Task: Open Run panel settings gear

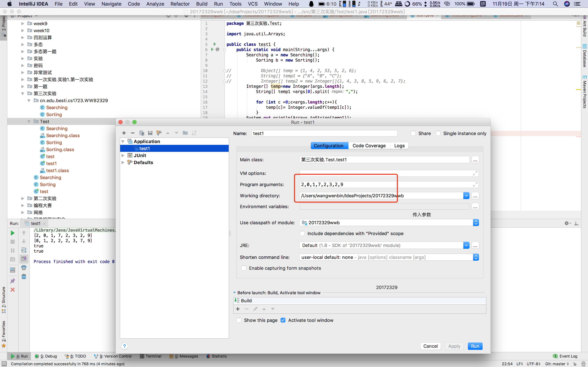Action: (567, 223)
